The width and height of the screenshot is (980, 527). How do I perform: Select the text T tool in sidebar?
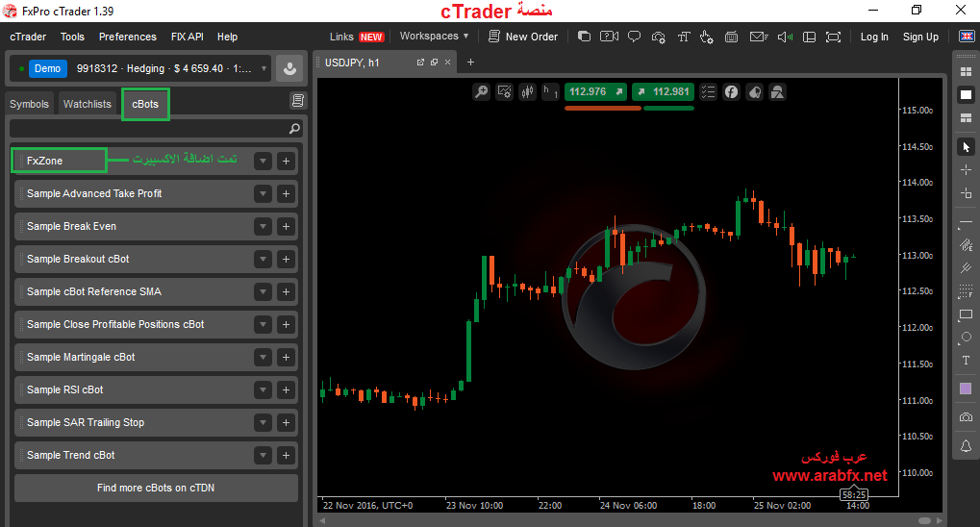click(966, 361)
